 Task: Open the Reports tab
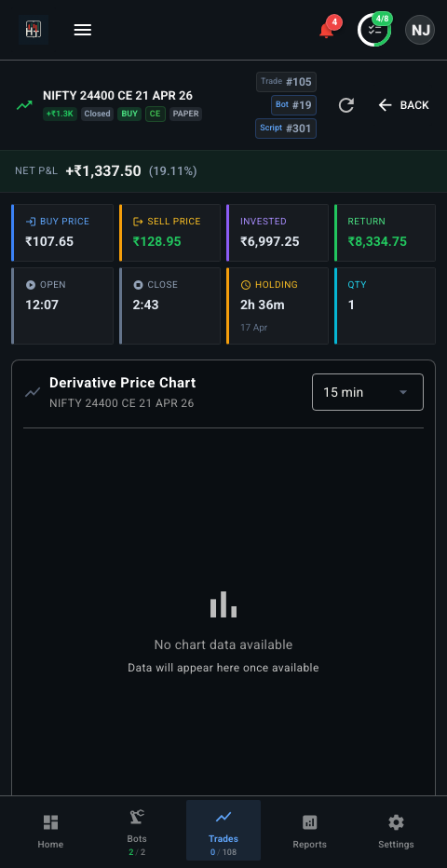310,831
